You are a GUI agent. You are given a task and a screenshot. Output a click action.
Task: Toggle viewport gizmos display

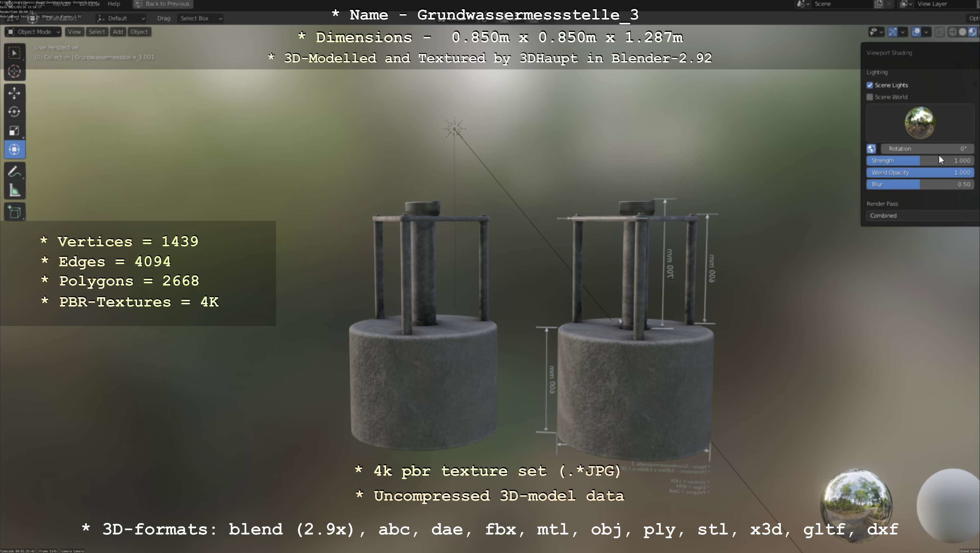(x=893, y=32)
